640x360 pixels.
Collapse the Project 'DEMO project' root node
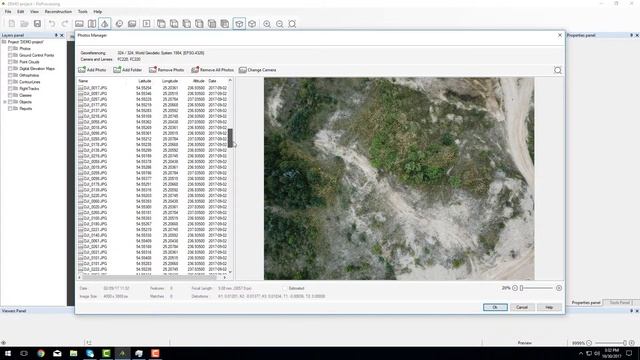(x=4, y=42)
